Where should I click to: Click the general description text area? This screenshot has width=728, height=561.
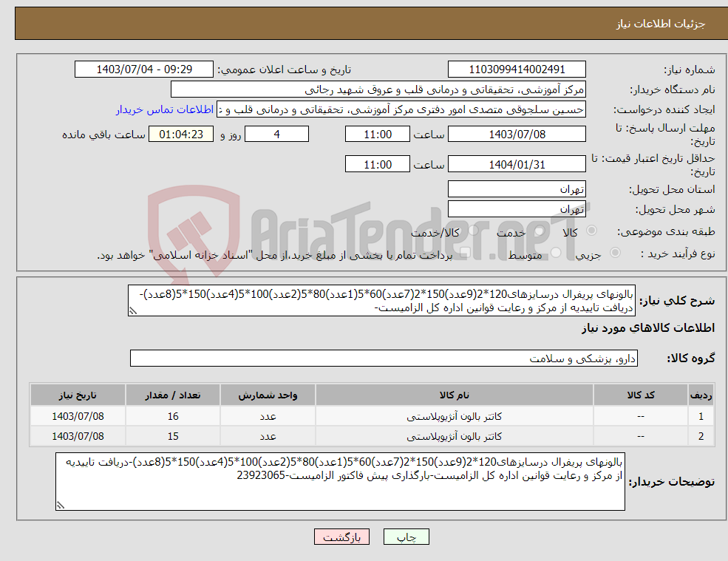point(381,301)
